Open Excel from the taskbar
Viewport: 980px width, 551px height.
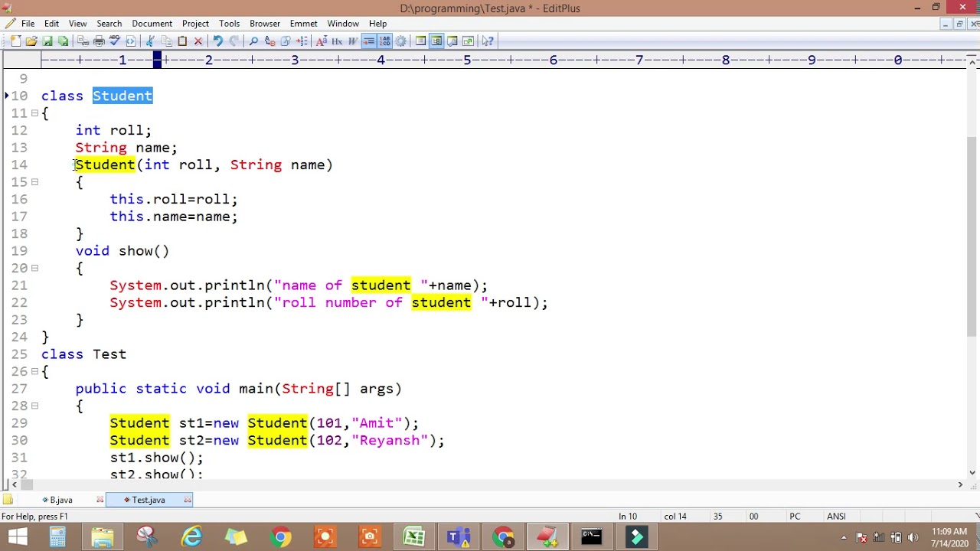click(414, 536)
